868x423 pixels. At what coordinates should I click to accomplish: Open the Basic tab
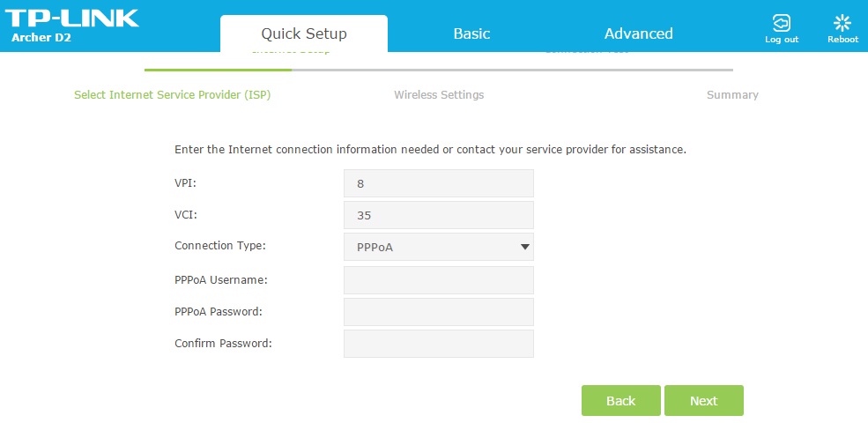click(x=471, y=33)
